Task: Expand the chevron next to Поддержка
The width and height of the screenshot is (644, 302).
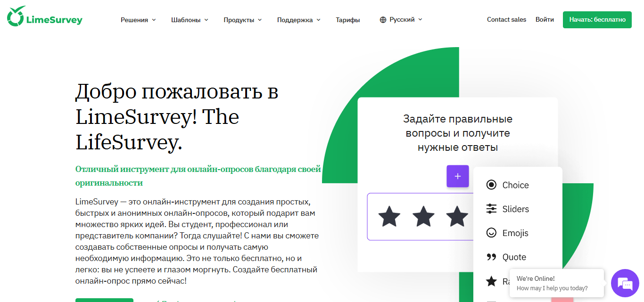Action: pyautogui.click(x=318, y=20)
